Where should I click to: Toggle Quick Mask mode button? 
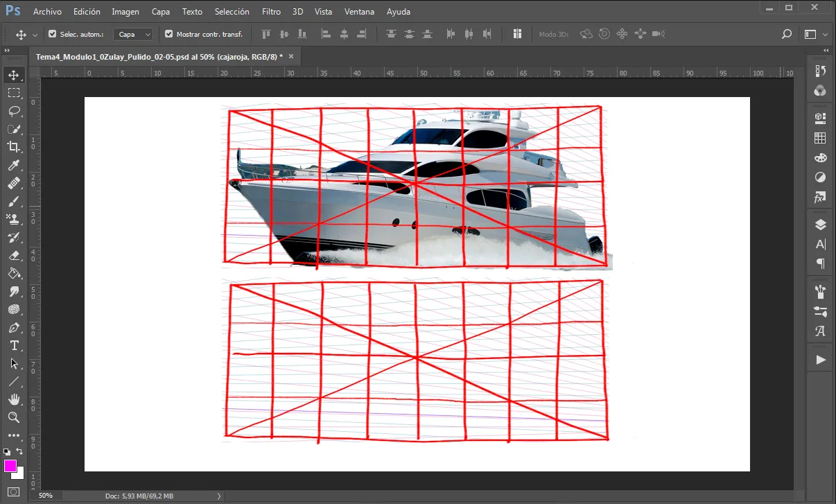pyautogui.click(x=14, y=492)
